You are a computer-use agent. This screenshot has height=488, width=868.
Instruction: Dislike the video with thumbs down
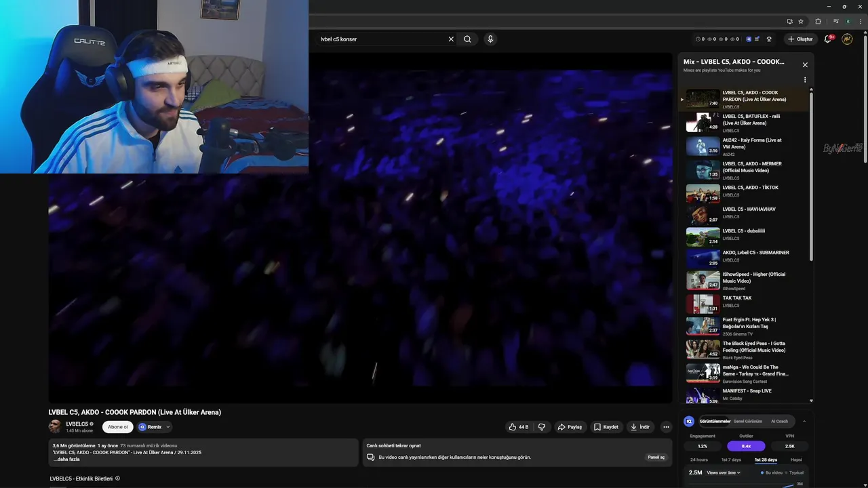542,427
